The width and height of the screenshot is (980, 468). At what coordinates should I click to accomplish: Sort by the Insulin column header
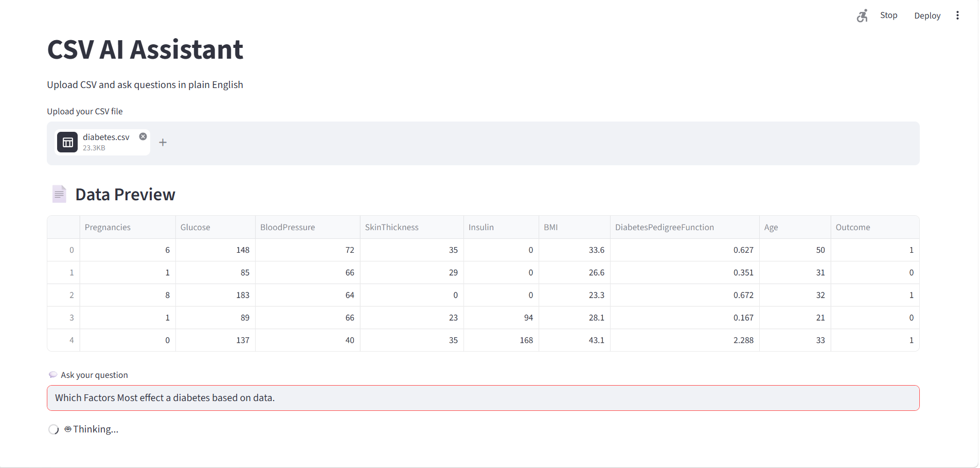[x=501, y=227]
